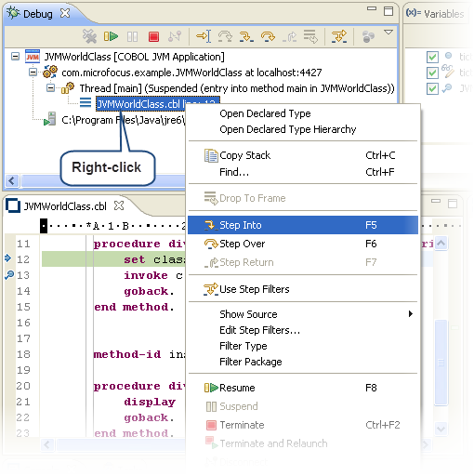This screenshot has width=474, height=476.
Task: Select JVMWorldClass [COBOL JVM Application] launch
Action: point(134,57)
